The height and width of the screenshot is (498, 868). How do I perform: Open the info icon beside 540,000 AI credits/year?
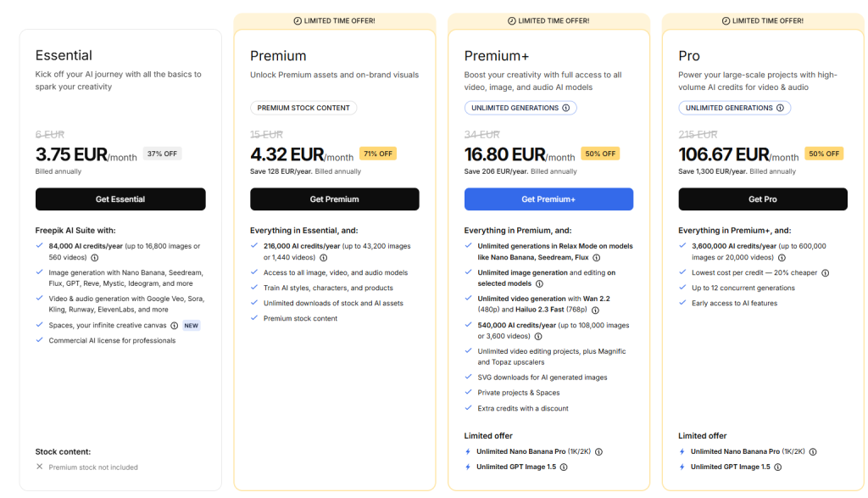click(538, 336)
